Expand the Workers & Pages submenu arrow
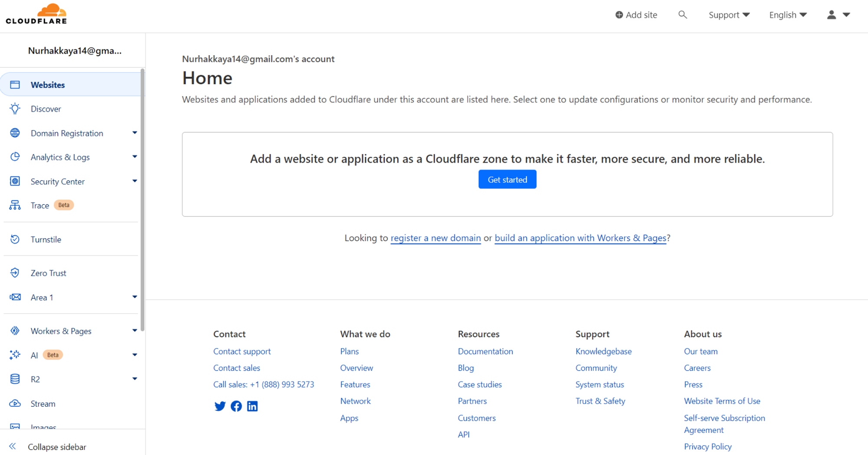This screenshot has height=455, width=868. pyautogui.click(x=135, y=331)
